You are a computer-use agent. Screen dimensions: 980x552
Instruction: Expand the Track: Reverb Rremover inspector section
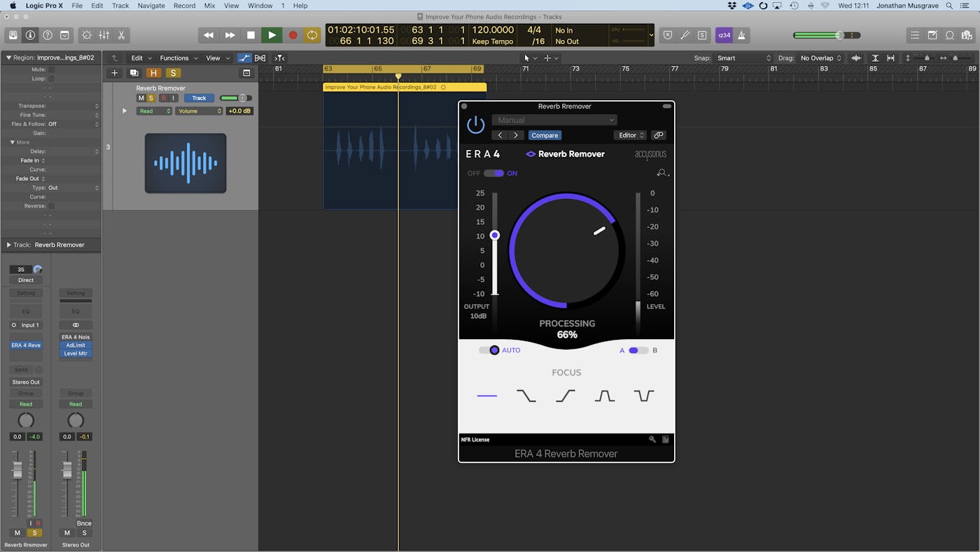(8, 244)
